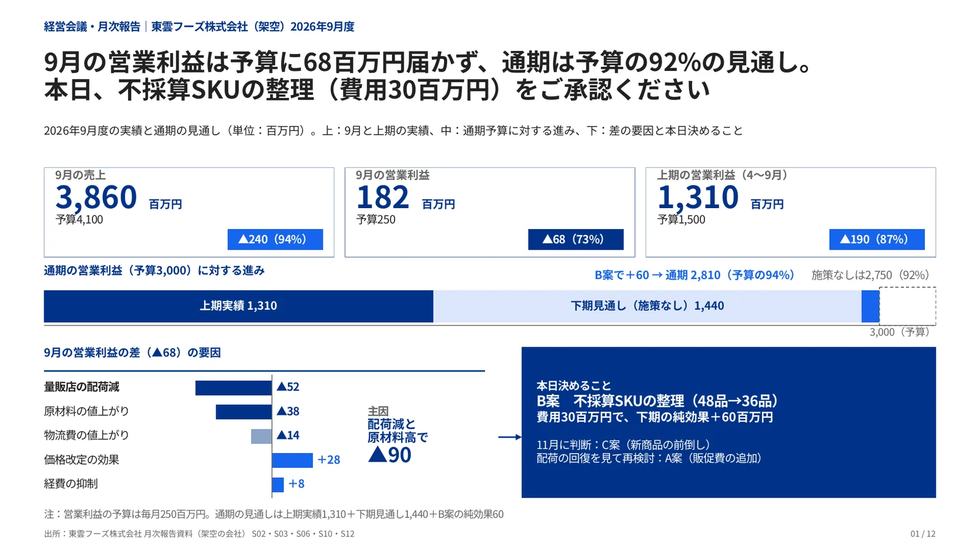Click the 上期の営業利益 value 1,310
Image resolution: width=980 pixels, height=551 pixels.
698,197
